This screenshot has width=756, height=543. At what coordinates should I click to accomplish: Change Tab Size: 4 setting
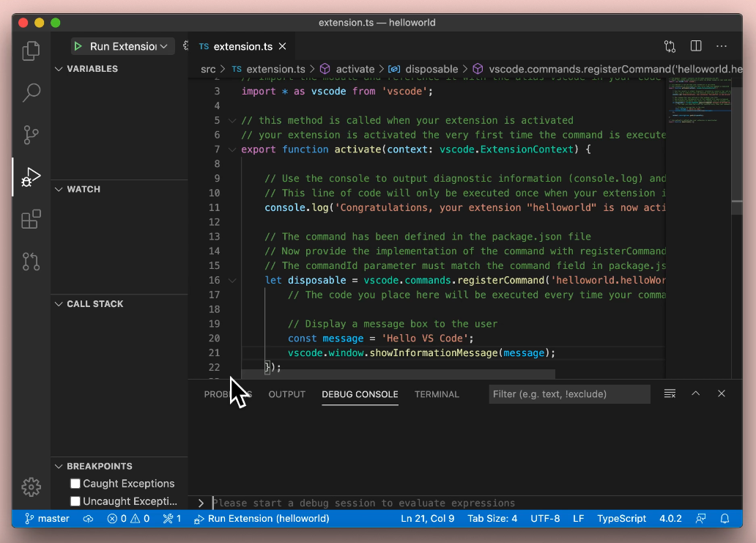[x=492, y=518]
